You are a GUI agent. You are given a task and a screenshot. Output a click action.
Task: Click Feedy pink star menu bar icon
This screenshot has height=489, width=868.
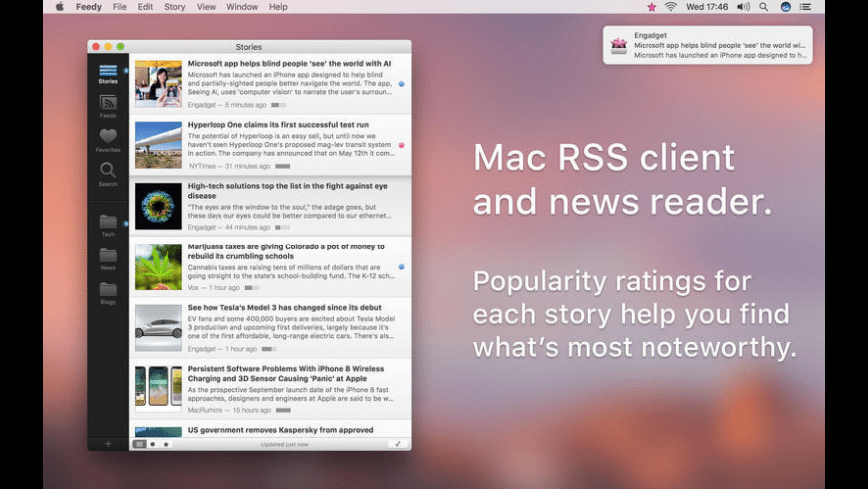tap(651, 7)
